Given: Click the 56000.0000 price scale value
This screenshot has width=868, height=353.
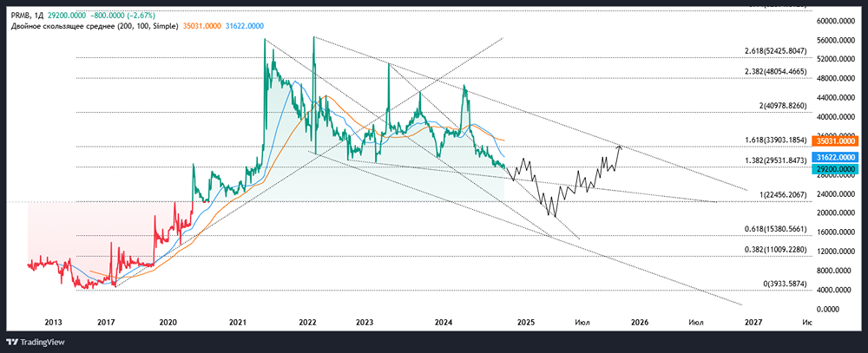Looking at the screenshot, I should pos(836,41).
